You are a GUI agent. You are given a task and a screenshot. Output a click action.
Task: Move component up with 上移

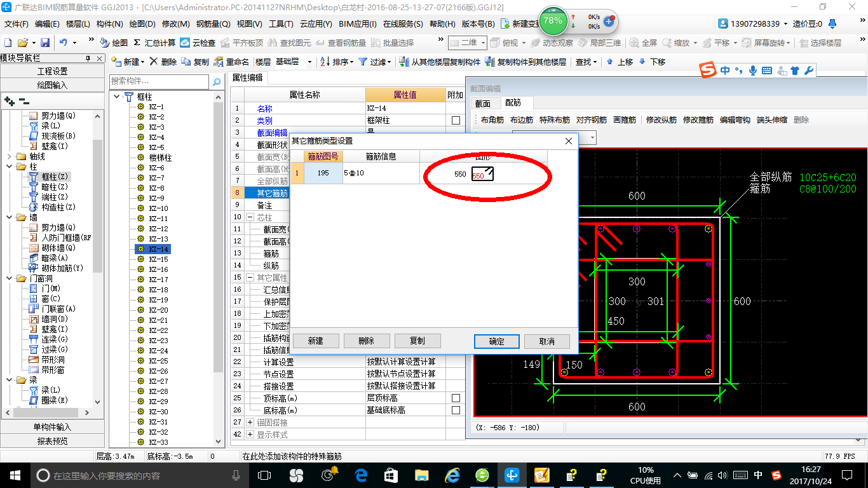(x=620, y=62)
